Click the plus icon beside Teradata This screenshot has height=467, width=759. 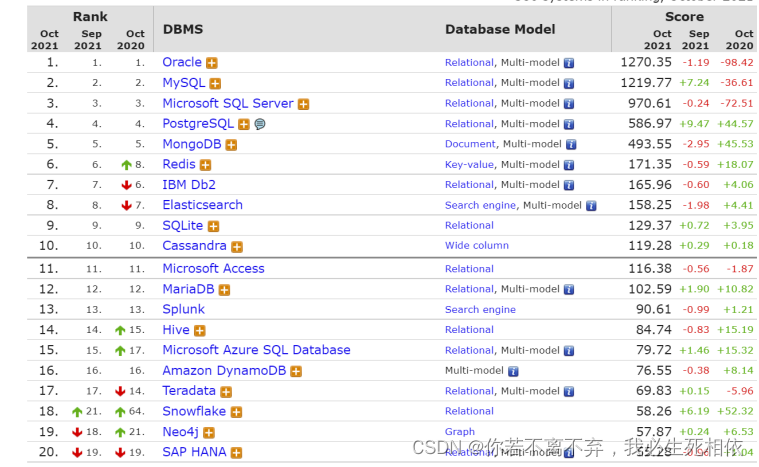pyautogui.click(x=226, y=392)
